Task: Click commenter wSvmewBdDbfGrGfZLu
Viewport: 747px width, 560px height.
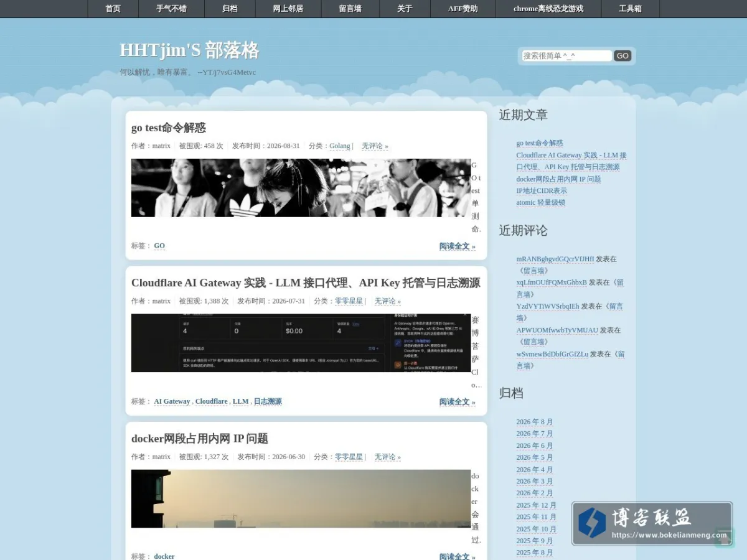Action: [552, 354]
